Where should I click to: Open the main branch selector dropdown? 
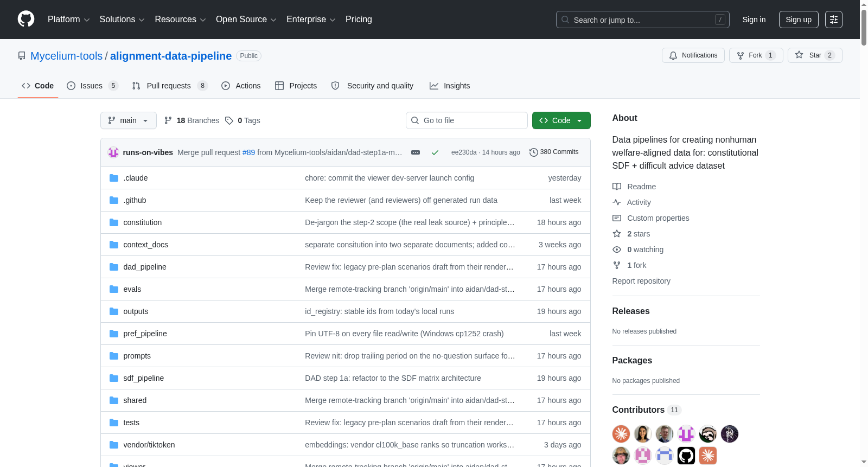coord(129,120)
